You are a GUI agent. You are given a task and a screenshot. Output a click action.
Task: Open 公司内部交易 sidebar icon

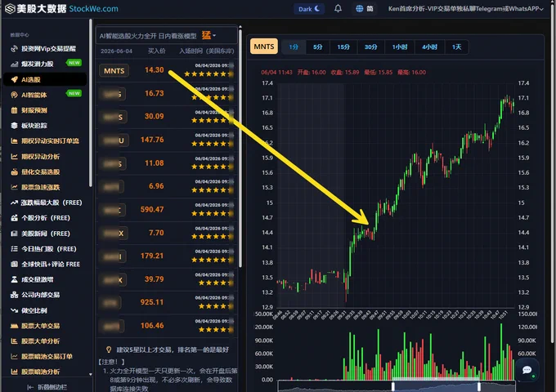[x=14, y=295]
